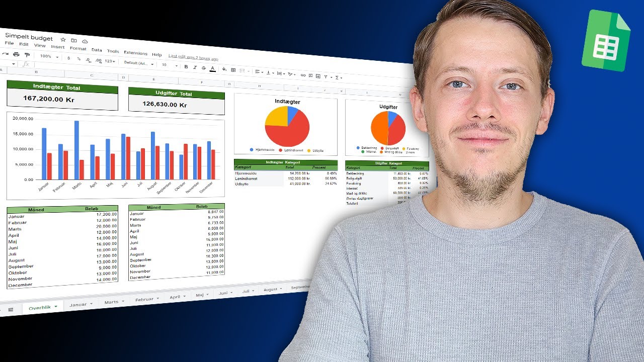Toggle strikethrough formatting
Viewport: 644px width, 362px height.
tap(204, 68)
